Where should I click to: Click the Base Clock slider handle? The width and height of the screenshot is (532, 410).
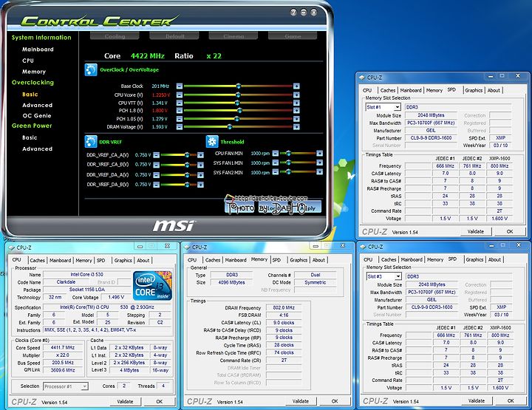point(238,86)
